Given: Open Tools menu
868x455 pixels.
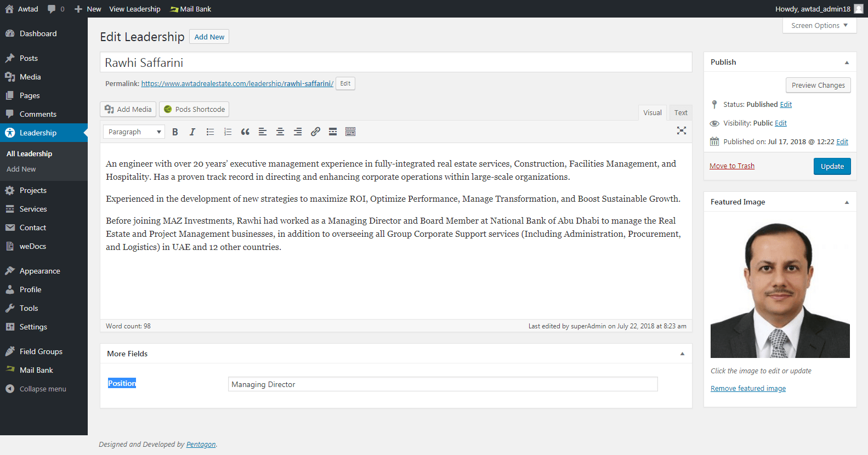Looking at the screenshot, I should point(44,308).
